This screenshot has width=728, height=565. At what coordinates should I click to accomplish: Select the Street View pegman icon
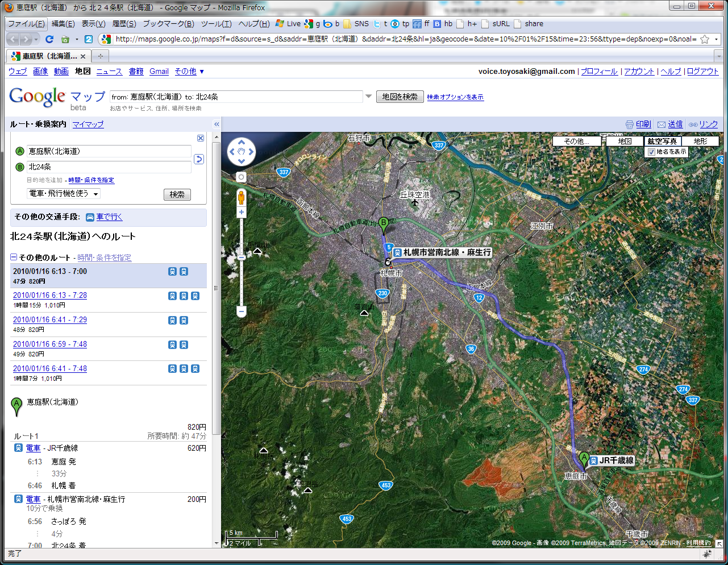pos(242,197)
